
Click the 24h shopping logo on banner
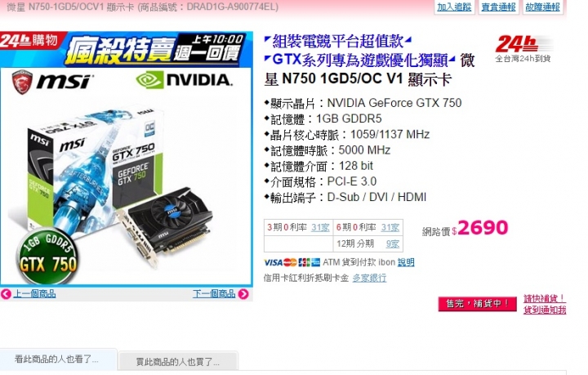tap(29, 41)
